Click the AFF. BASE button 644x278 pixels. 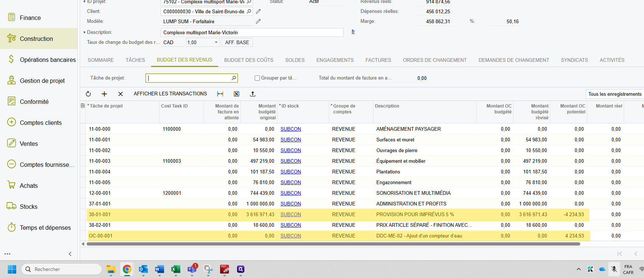pos(237,42)
